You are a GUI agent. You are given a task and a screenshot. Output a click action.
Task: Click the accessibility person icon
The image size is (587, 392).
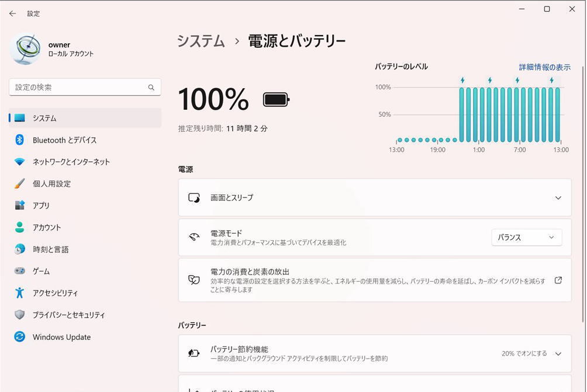(20, 293)
